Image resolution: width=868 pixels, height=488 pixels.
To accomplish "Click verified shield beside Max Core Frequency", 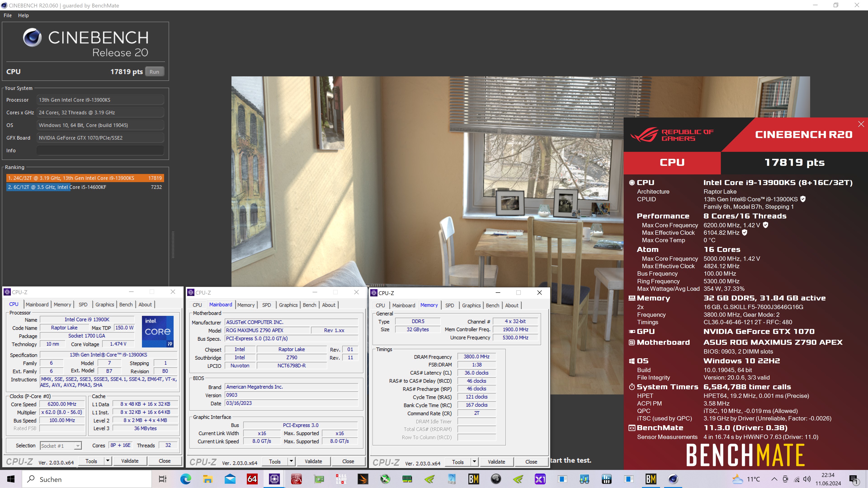I will pos(766,225).
